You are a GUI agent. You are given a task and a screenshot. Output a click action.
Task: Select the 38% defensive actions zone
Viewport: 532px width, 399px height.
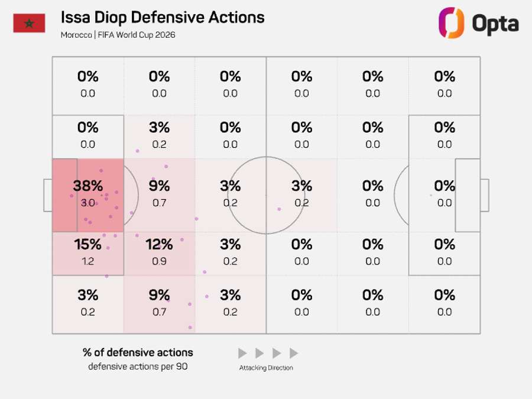88,196
